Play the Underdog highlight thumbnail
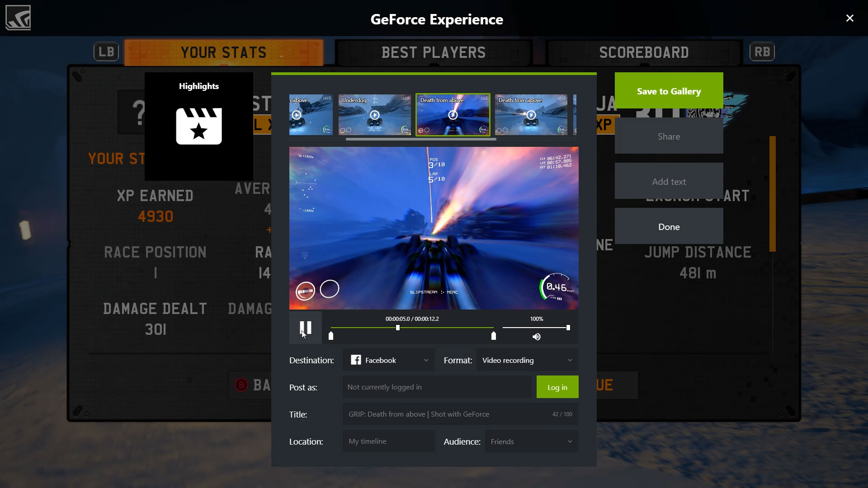This screenshot has height=488, width=868. coord(375,115)
